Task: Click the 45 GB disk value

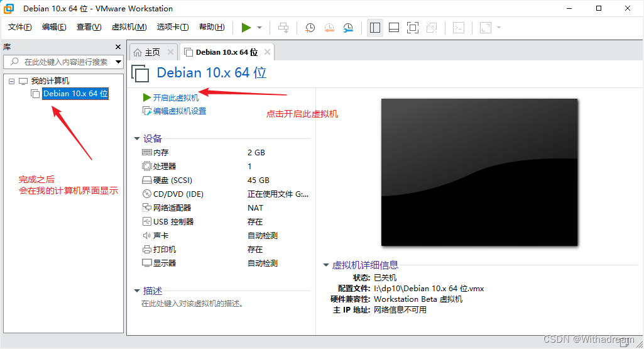Action: point(258,180)
